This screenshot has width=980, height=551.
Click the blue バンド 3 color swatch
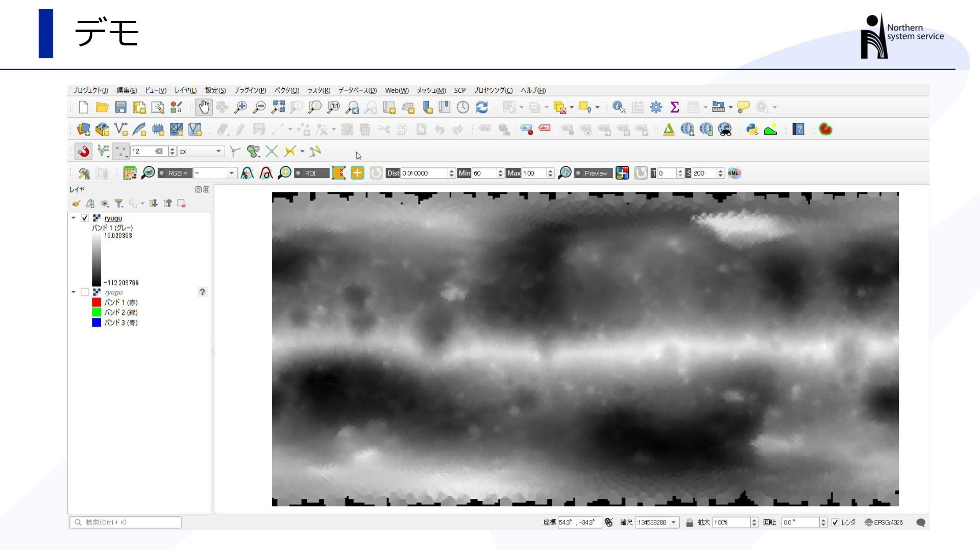coord(96,322)
